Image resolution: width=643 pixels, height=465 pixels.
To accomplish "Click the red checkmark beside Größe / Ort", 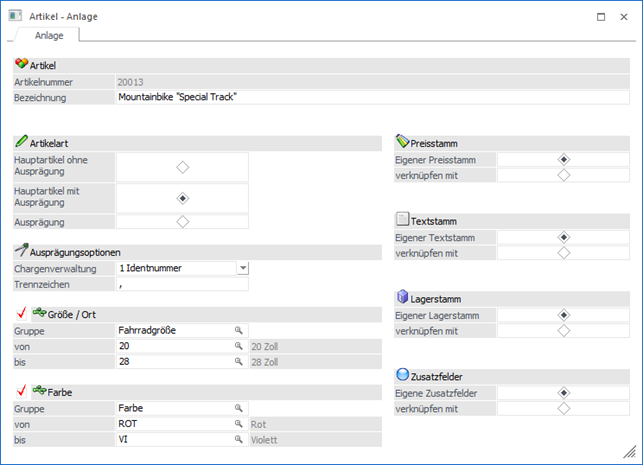I will (x=19, y=312).
